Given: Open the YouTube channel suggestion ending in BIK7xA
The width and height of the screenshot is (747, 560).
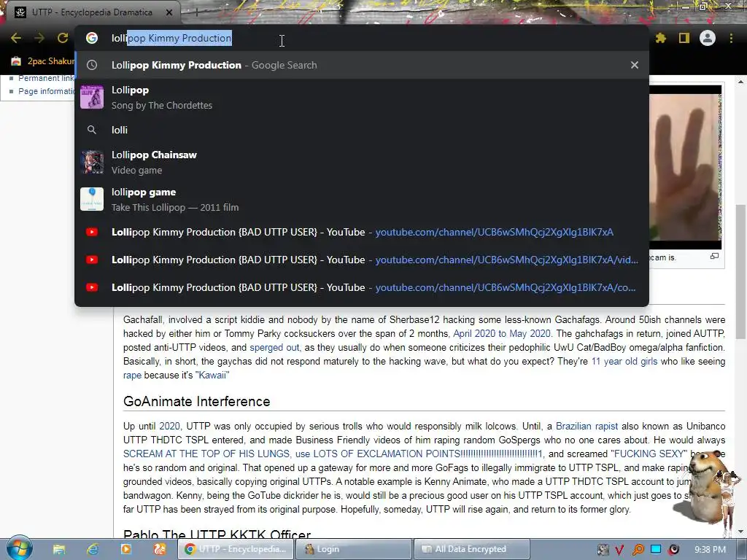Looking at the screenshot, I should click(x=362, y=232).
